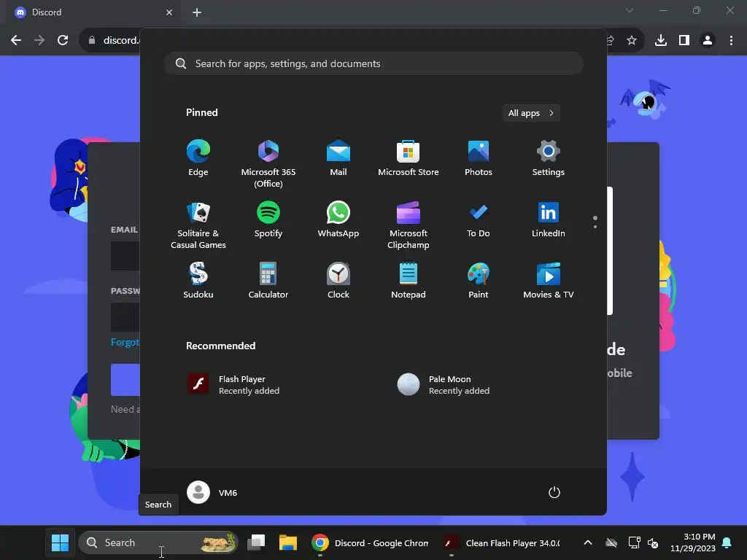Close the Discord tab
This screenshot has height=560, width=747.
169,12
